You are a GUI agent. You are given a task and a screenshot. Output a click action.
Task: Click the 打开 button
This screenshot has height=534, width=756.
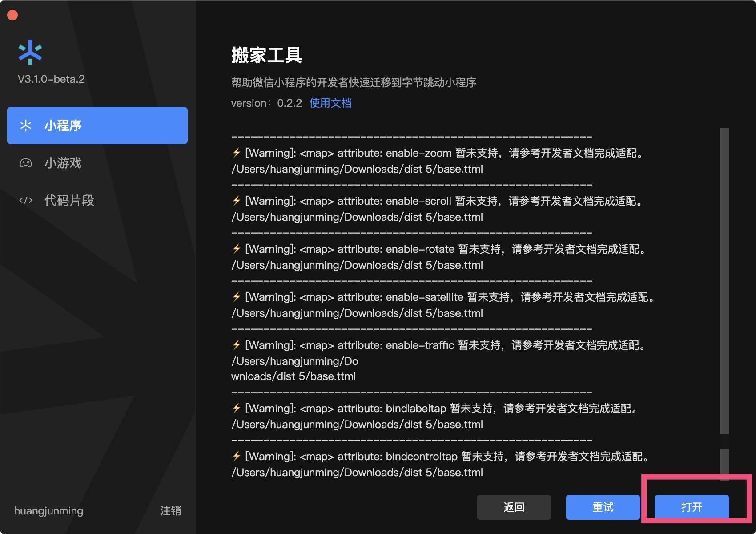tap(692, 507)
